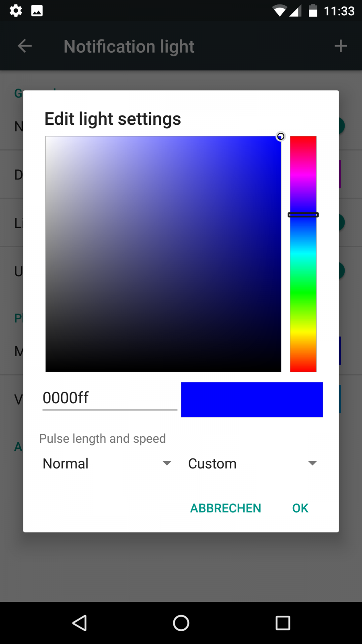Tap the battery icon in status bar
362x644 pixels.
click(313, 11)
